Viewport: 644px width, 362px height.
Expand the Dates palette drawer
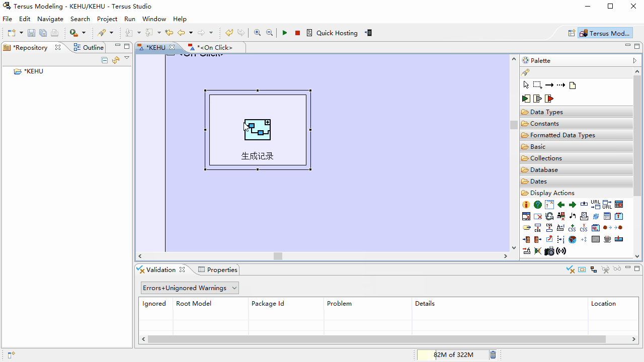pos(577,181)
